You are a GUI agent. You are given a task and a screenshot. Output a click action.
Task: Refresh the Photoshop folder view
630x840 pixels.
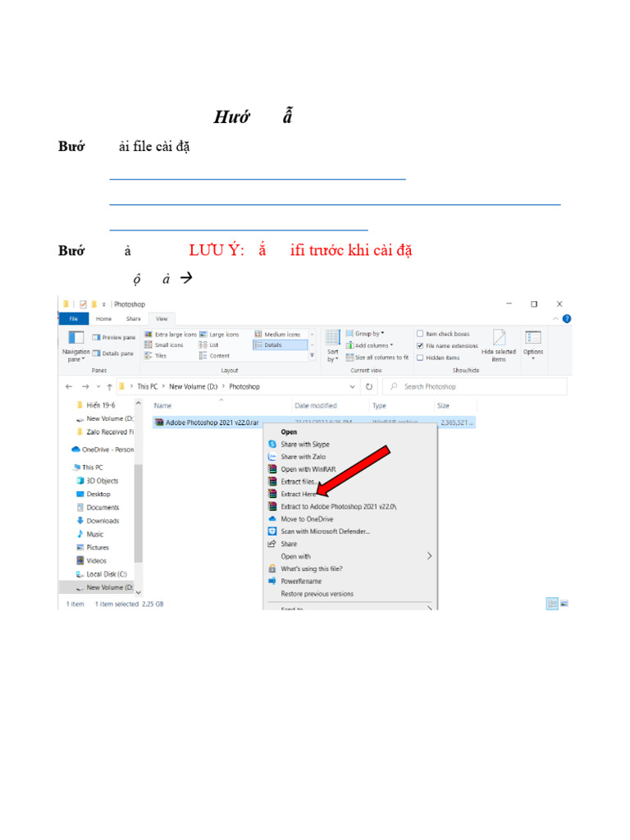click(x=369, y=387)
